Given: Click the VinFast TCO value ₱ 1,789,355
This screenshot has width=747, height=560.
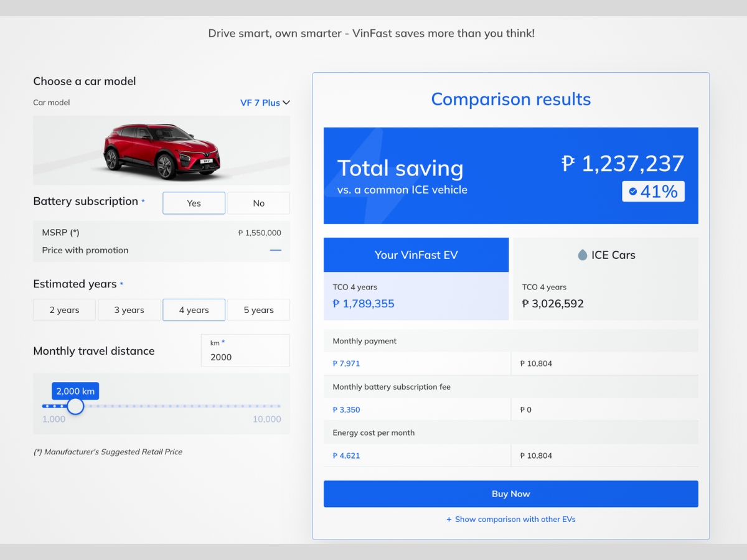Looking at the screenshot, I should point(364,304).
